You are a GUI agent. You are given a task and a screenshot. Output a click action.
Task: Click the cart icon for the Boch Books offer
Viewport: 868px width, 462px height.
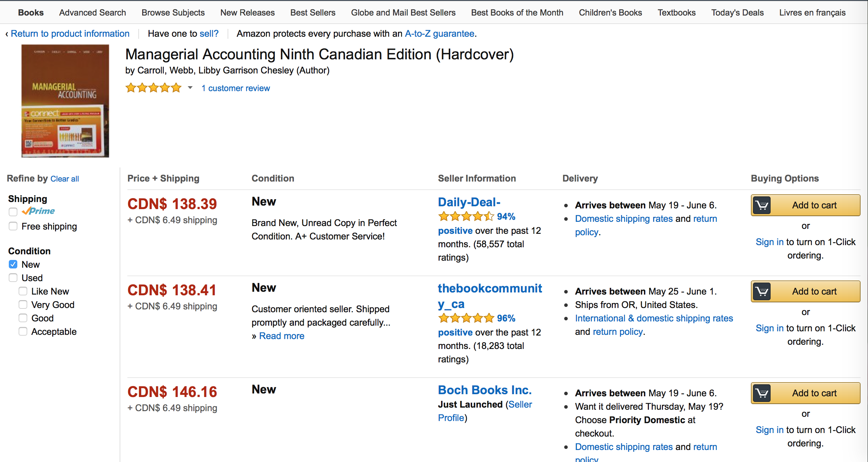point(762,393)
